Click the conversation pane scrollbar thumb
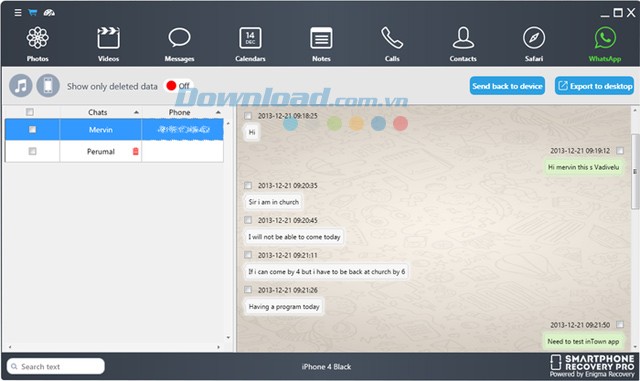Image resolution: width=640 pixels, height=381 pixels. (636, 172)
